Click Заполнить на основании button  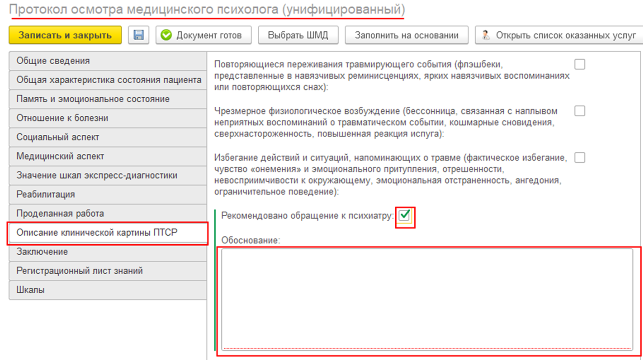[x=406, y=35]
